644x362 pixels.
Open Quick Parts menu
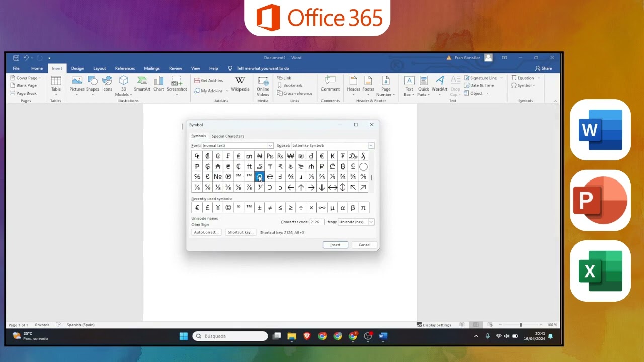click(x=424, y=86)
